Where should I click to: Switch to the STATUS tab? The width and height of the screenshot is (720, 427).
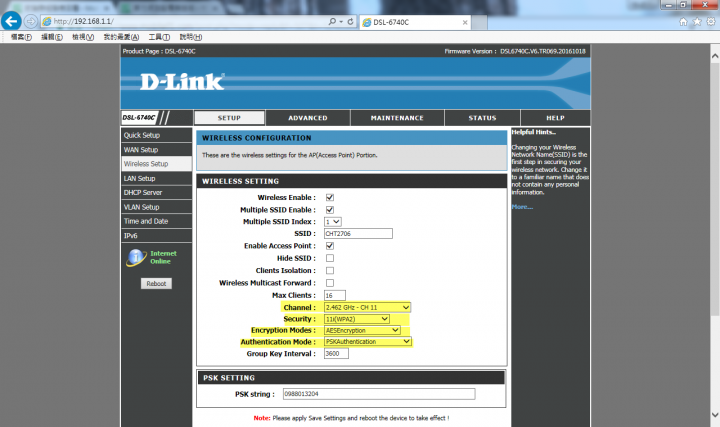pyautogui.click(x=482, y=118)
